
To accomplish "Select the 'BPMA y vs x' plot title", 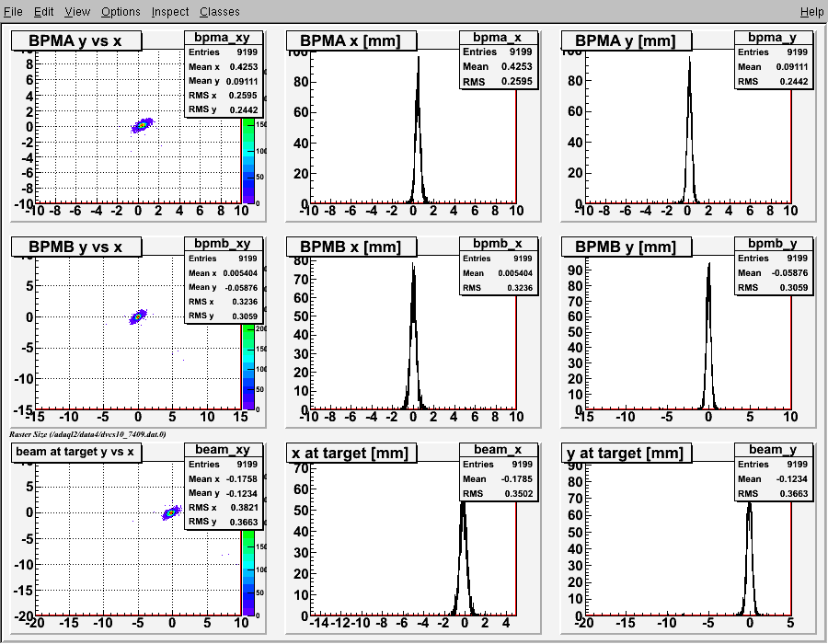I will click(76, 40).
